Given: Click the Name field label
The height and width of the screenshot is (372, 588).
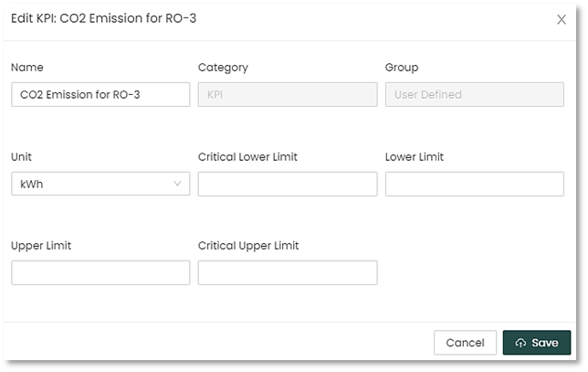Looking at the screenshot, I should (27, 68).
